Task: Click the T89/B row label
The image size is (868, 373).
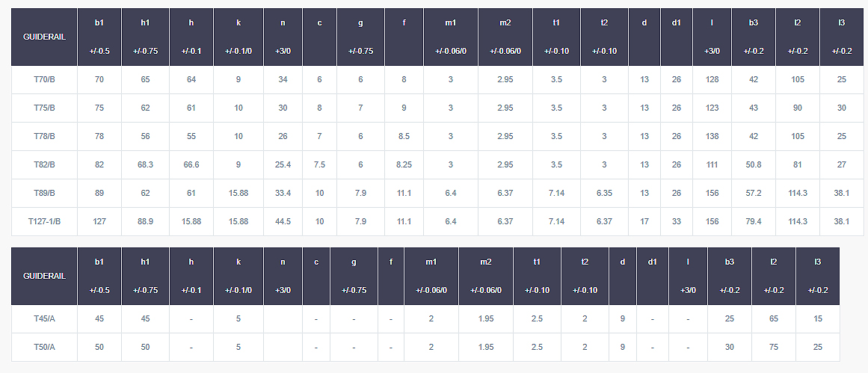Action: 44,193
